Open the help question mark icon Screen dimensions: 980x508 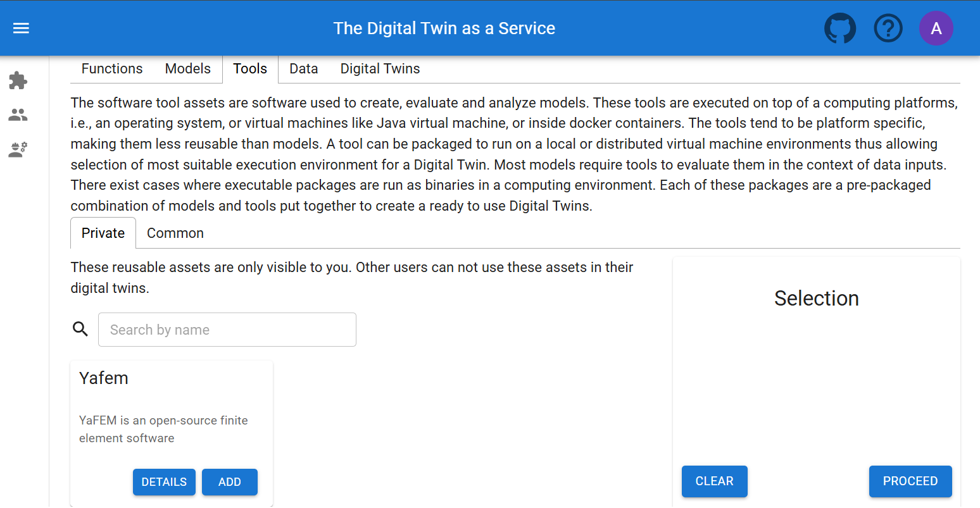(888, 28)
